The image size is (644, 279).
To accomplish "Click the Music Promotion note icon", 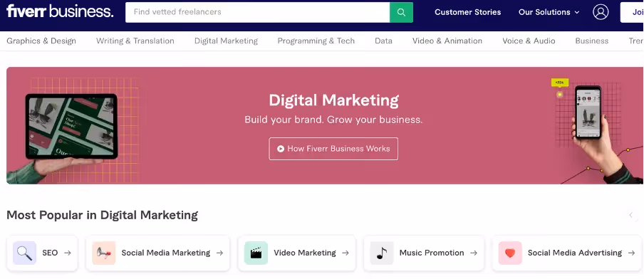I will (x=382, y=253).
